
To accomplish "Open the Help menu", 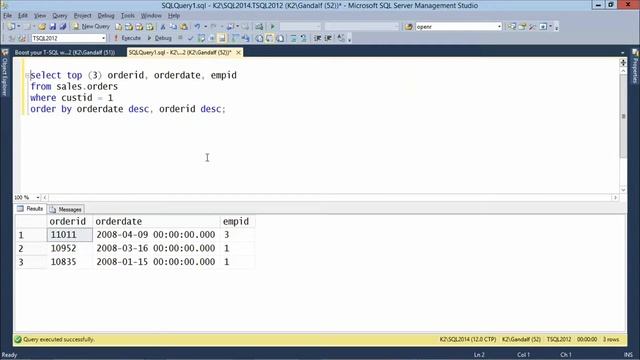I will point(174,16).
